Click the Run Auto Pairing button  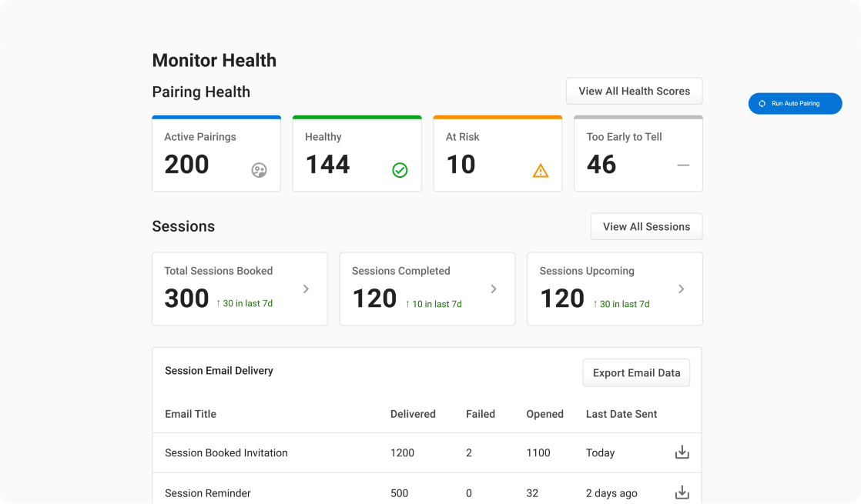point(795,103)
